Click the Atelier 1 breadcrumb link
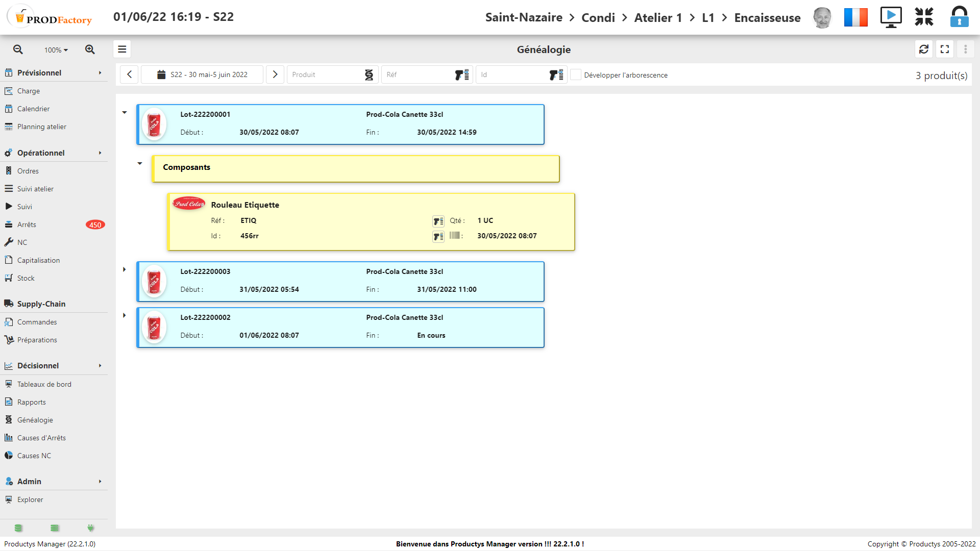This screenshot has width=980, height=551. pos(657,18)
